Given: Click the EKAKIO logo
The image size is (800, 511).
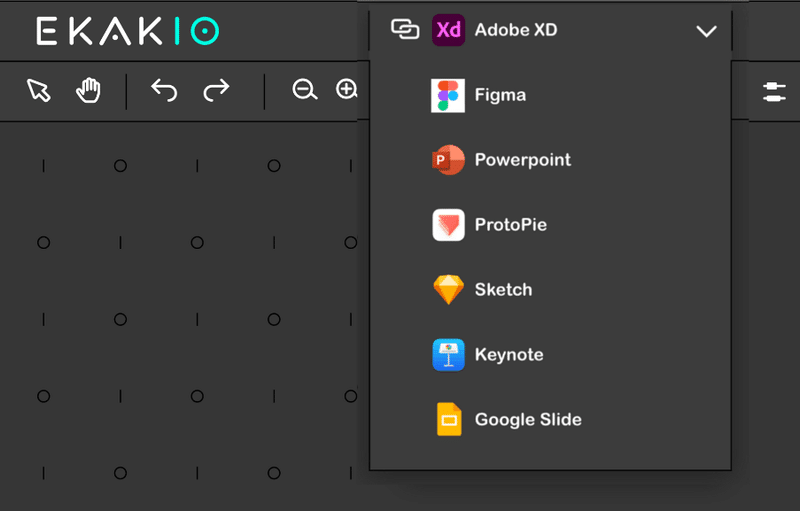Looking at the screenshot, I should pos(128,31).
